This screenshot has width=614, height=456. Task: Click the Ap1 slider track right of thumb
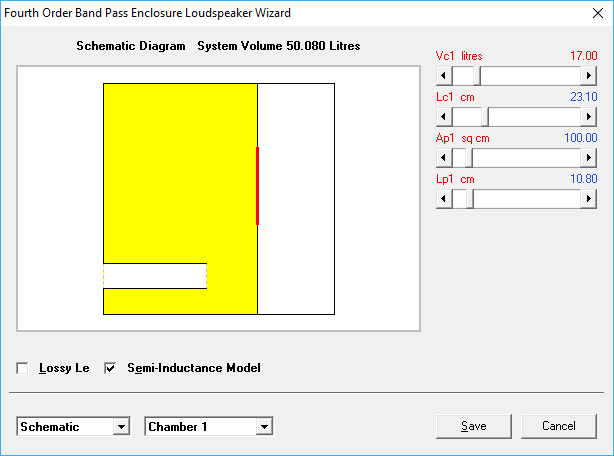526,158
